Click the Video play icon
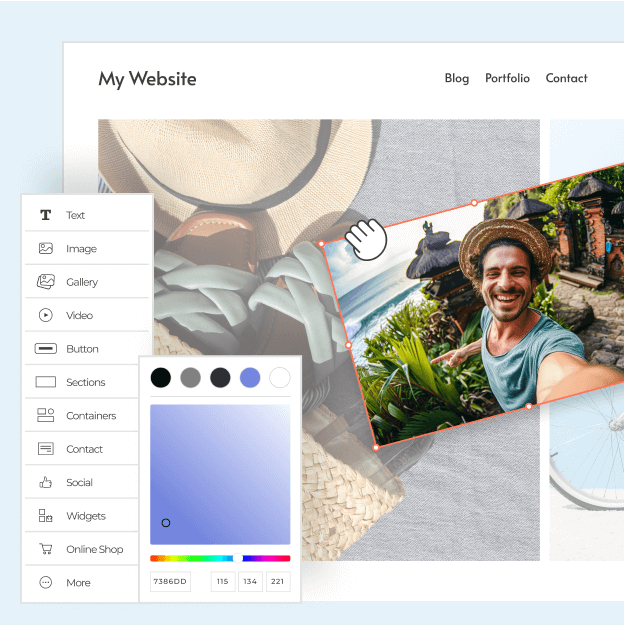The image size is (624, 625). [x=45, y=315]
